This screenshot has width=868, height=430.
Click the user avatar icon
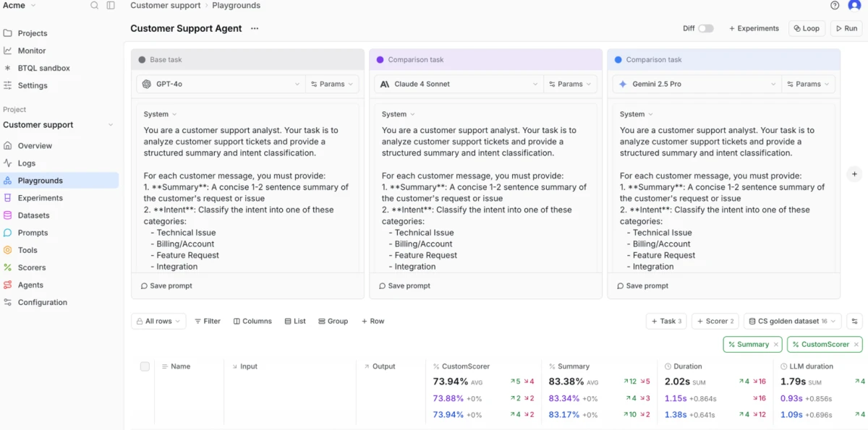(854, 5)
